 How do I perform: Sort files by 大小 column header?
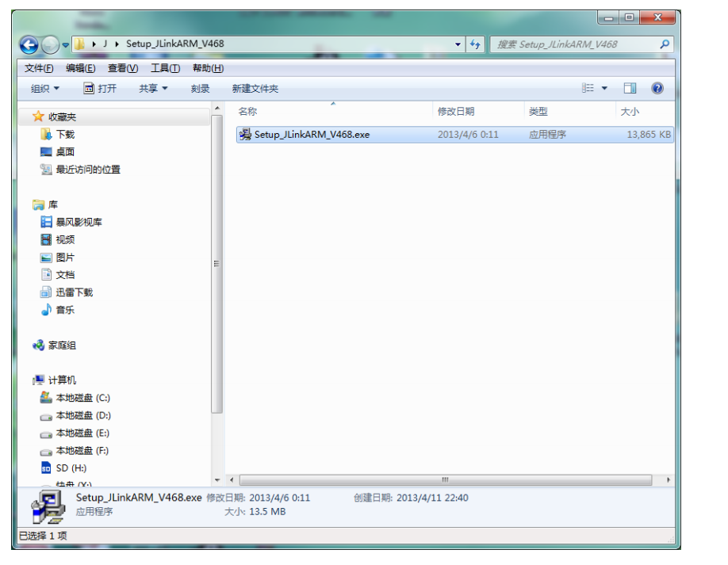click(x=646, y=111)
